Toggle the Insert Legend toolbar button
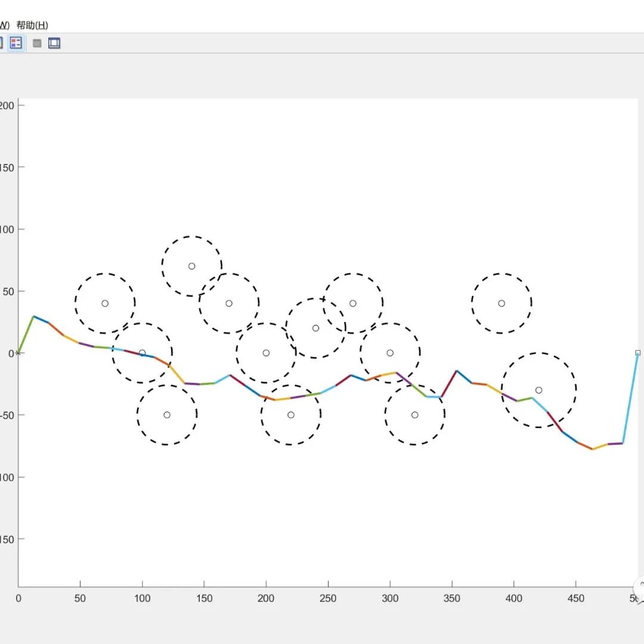 click(16, 43)
